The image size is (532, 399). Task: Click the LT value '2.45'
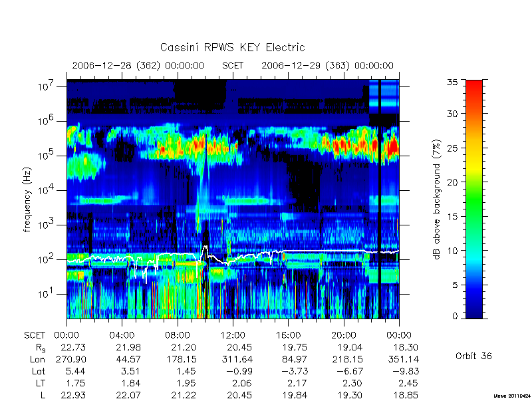(x=408, y=383)
